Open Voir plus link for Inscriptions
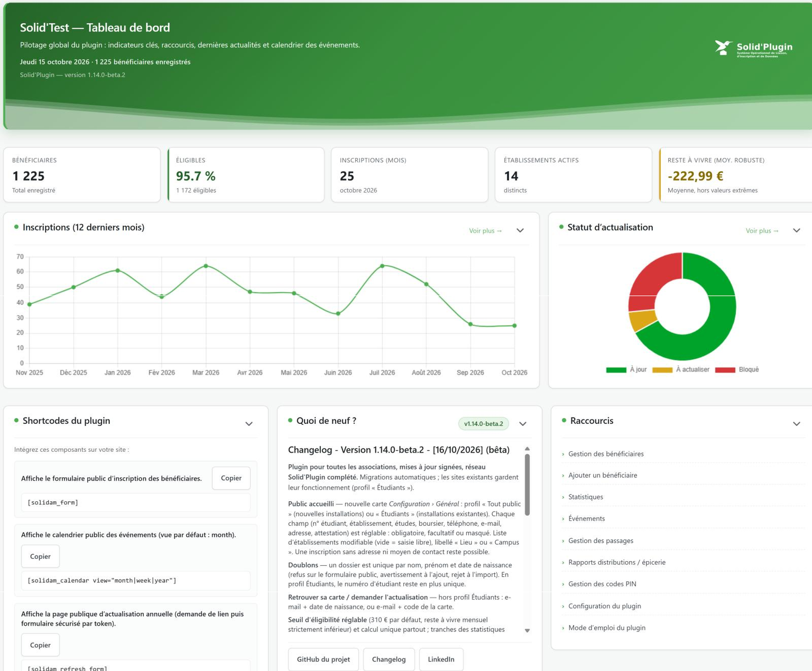812x671 pixels. point(485,231)
